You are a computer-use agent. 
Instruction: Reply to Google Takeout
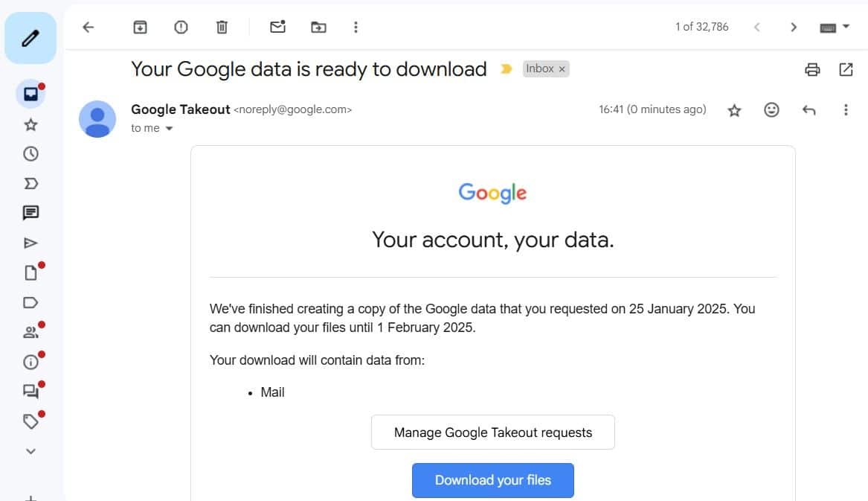point(808,109)
